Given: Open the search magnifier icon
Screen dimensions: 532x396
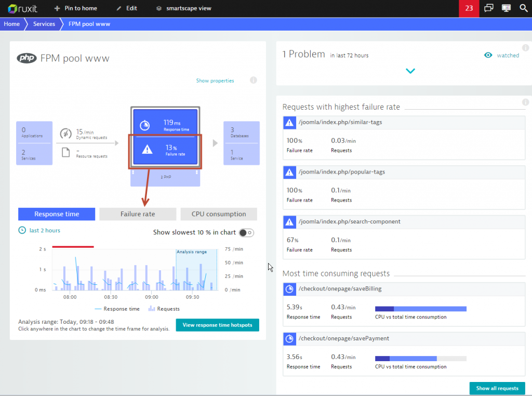Looking at the screenshot, I should (x=524, y=8).
